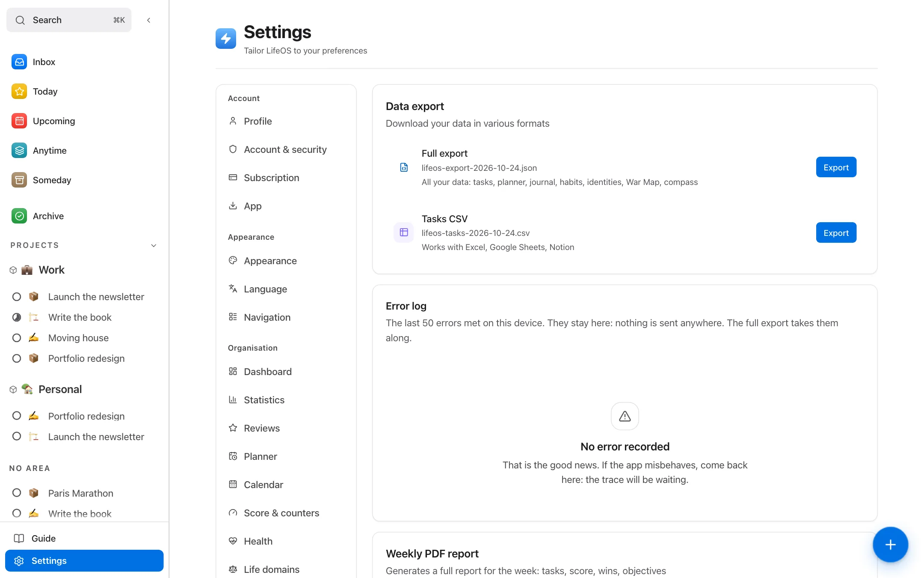The width and height of the screenshot is (924, 578).
Task: Toggle status circle for Paris Marathon
Action: pyautogui.click(x=17, y=493)
